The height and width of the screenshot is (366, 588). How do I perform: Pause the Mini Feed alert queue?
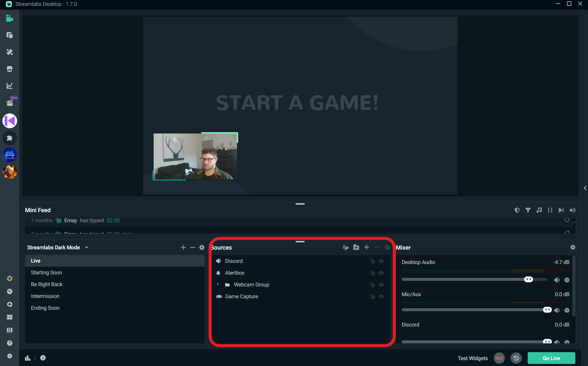[x=550, y=210]
